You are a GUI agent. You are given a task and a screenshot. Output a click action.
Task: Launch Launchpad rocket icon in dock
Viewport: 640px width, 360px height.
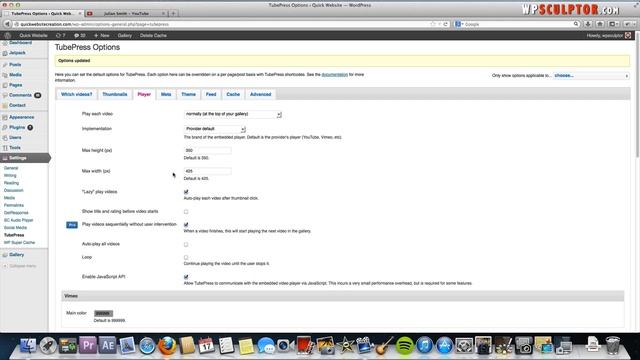pos(48,346)
